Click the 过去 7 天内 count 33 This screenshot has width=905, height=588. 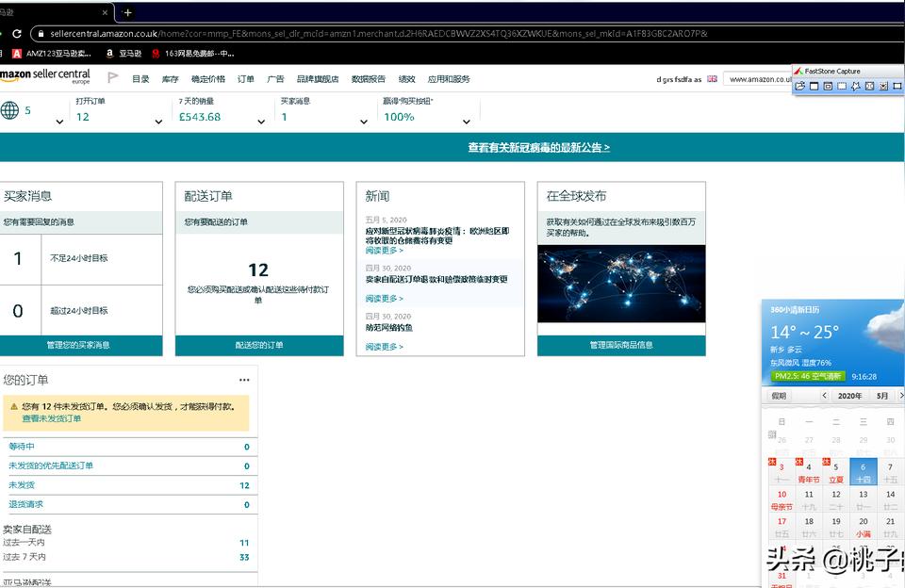pos(244,558)
